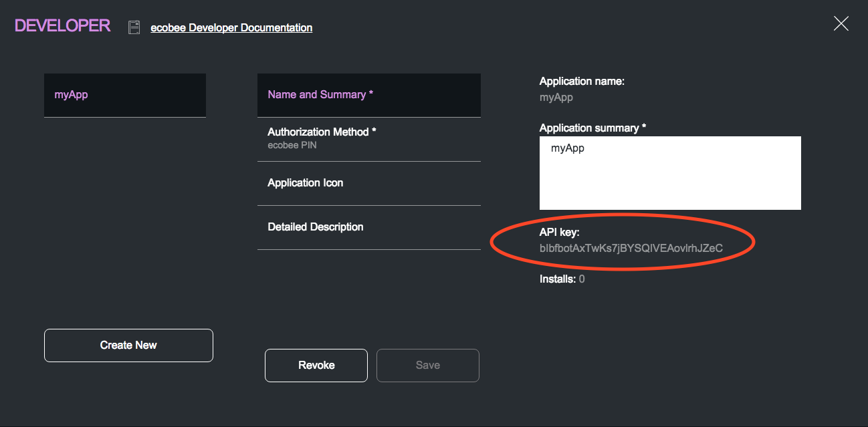Image resolution: width=868 pixels, height=427 pixels.
Task: Open the ecobee Developer Documentation link
Action: click(231, 27)
